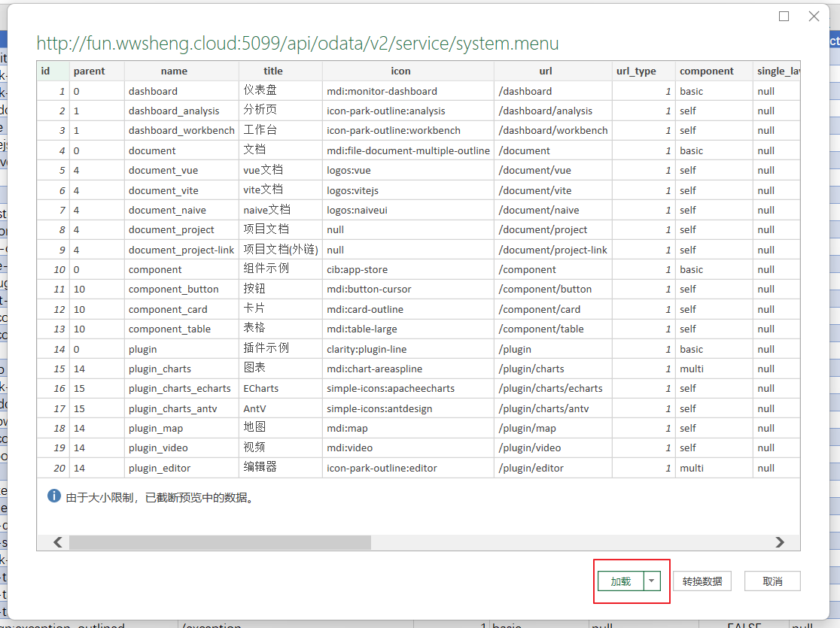Select cell 'dashboard_workbench' in name column
The width and height of the screenshot is (840, 628).
tap(181, 131)
